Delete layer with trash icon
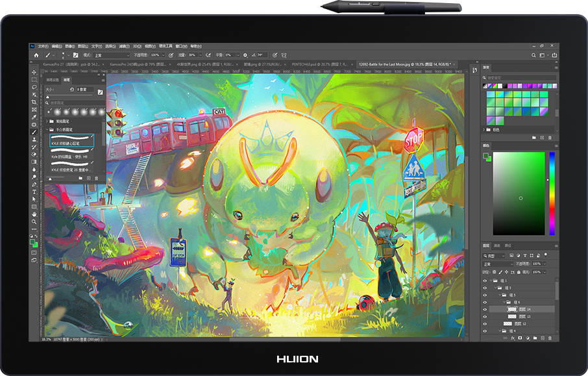588x376 pixels. click(550, 338)
